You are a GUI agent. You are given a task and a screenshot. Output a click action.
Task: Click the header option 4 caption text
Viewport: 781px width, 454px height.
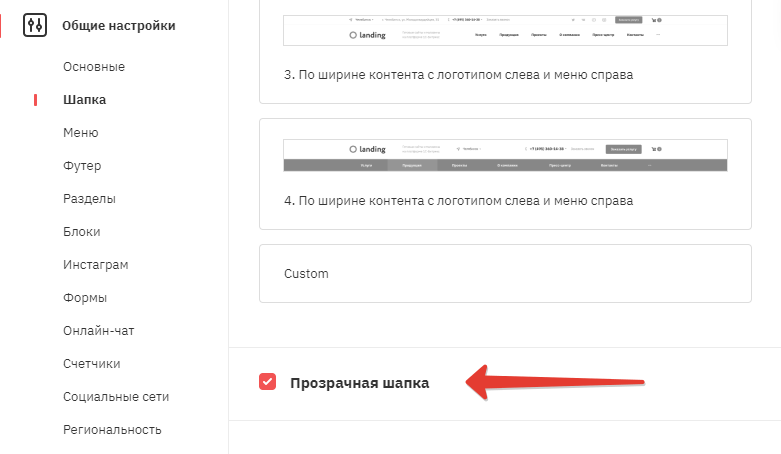point(458,201)
